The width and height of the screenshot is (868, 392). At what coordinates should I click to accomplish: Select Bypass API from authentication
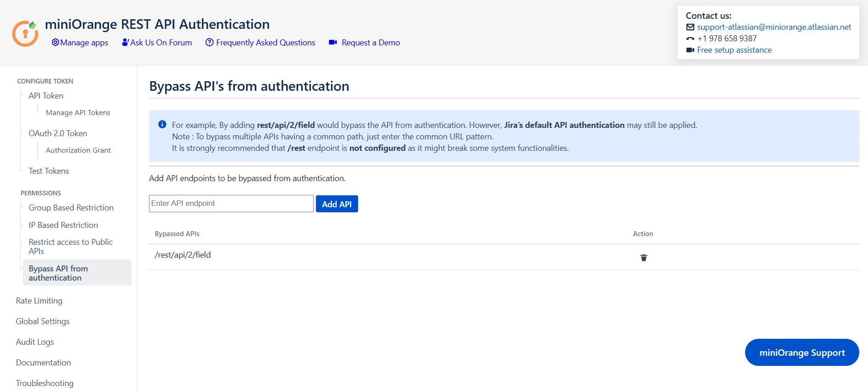(x=77, y=273)
